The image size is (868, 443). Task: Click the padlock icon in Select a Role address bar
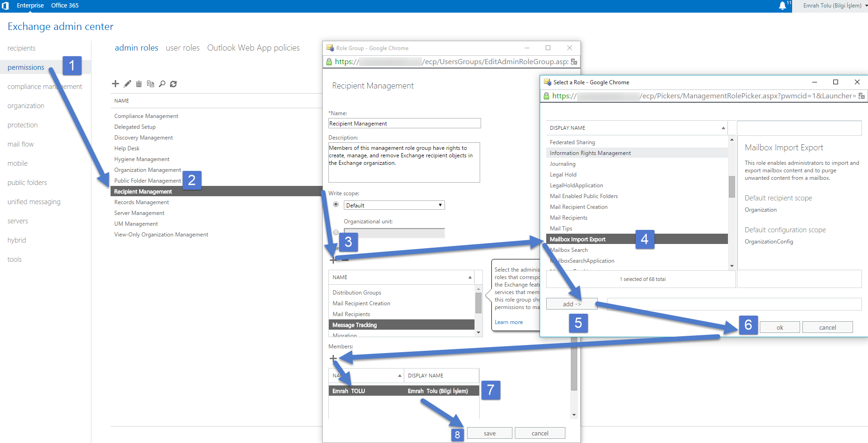(x=546, y=96)
